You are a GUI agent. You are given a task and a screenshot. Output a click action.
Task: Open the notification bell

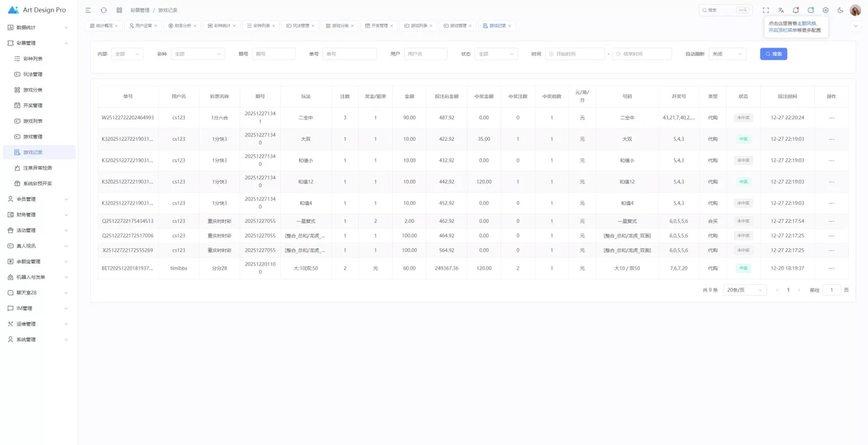click(796, 10)
